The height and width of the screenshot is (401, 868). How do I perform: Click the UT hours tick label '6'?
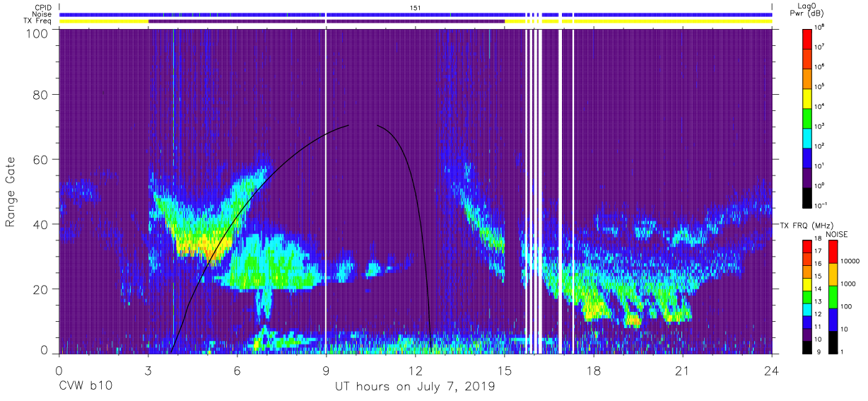click(237, 371)
